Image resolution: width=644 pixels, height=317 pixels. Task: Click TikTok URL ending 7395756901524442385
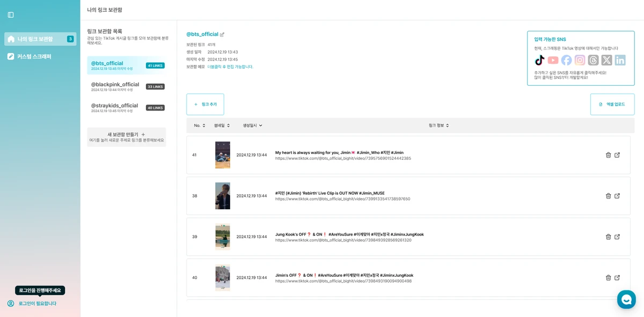(343, 158)
